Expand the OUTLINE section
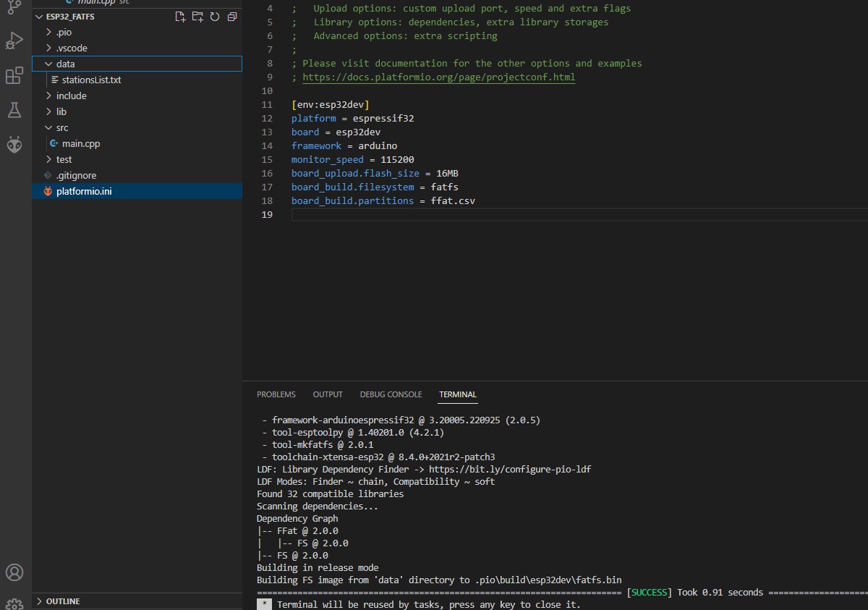Screen dimensions: 868x610 pyautogui.click(x=63, y=601)
